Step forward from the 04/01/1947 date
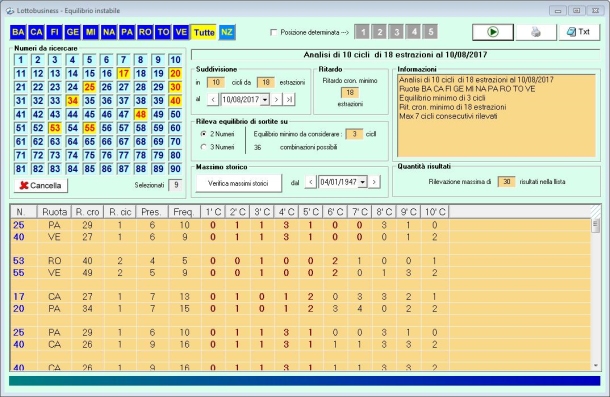Viewport: 610px width, 397px height. pyautogui.click(x=374, y=182)
